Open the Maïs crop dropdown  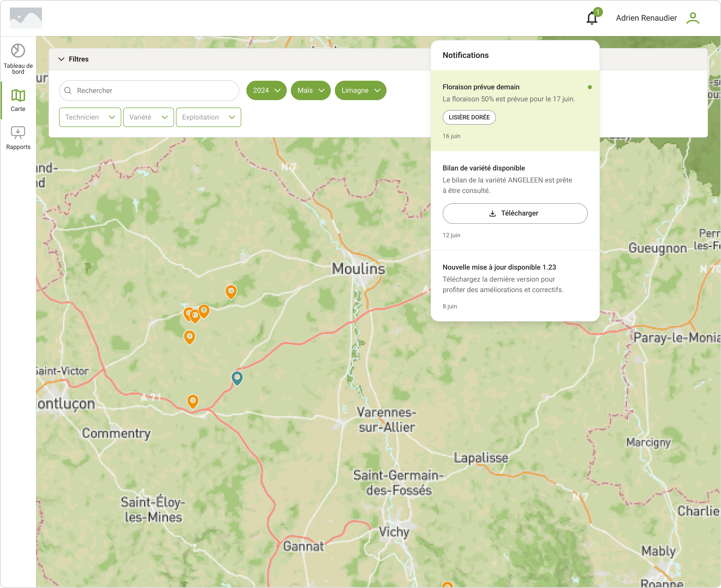tap(310, 90)
